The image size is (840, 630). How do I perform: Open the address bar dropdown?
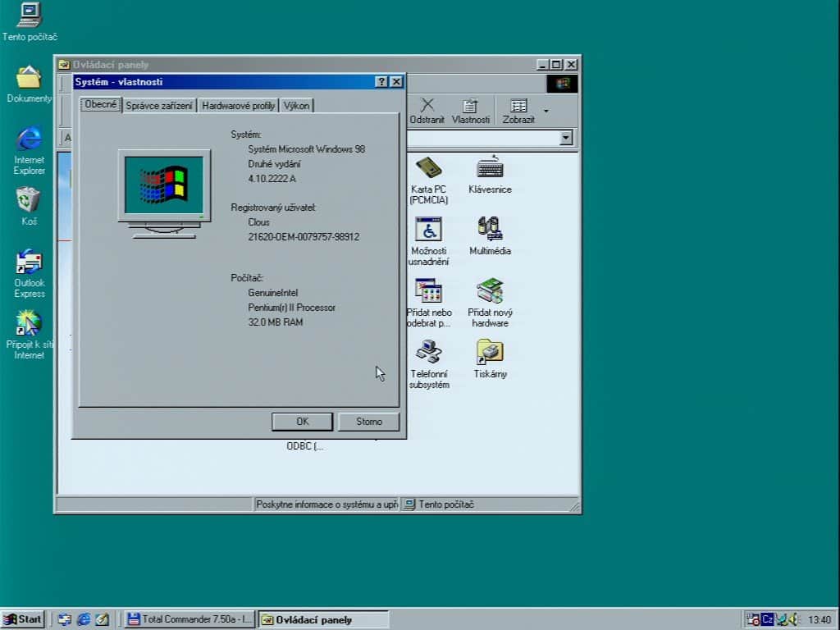coord(566,138)
